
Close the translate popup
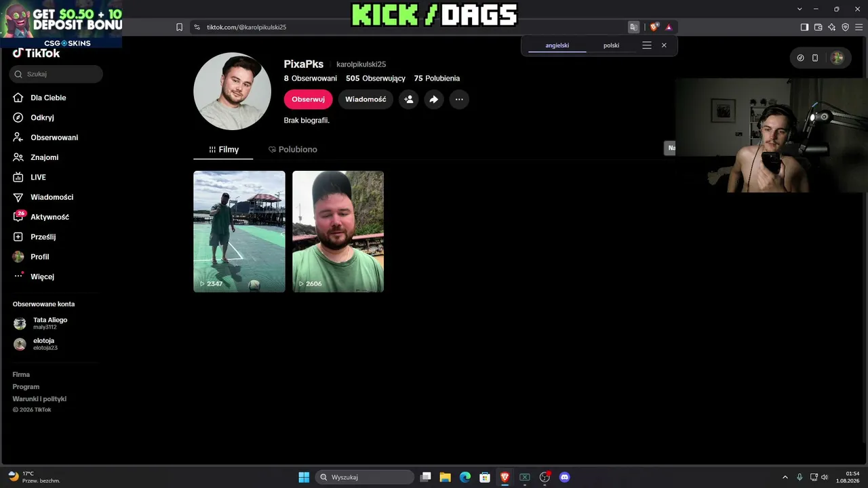click(x=664, y=45)
